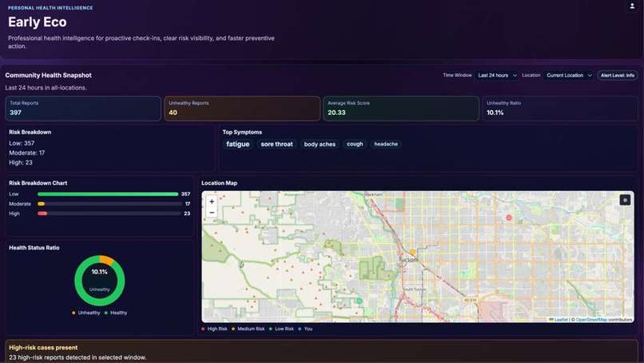The width and height of the screenshot is (644, 363).
Task: Click the Top Symptoms heading
Action: click(242, 132)
